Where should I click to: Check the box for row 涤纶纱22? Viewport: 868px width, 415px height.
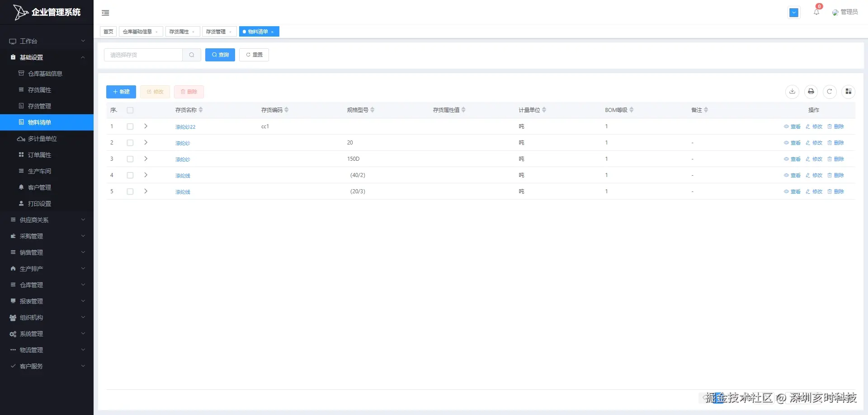point(130,127)
